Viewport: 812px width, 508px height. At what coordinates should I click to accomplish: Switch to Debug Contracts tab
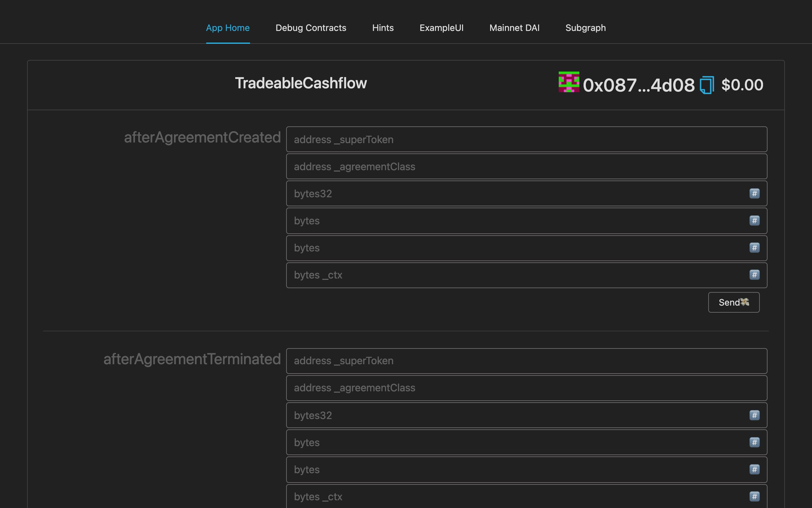311,28
